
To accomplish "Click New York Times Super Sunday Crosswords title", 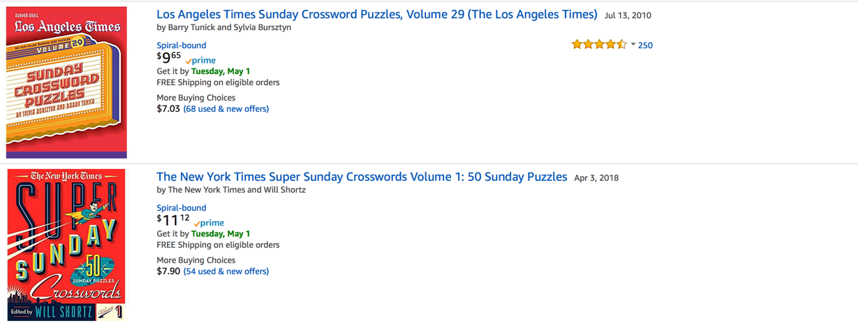I will (x=361, y=177).
